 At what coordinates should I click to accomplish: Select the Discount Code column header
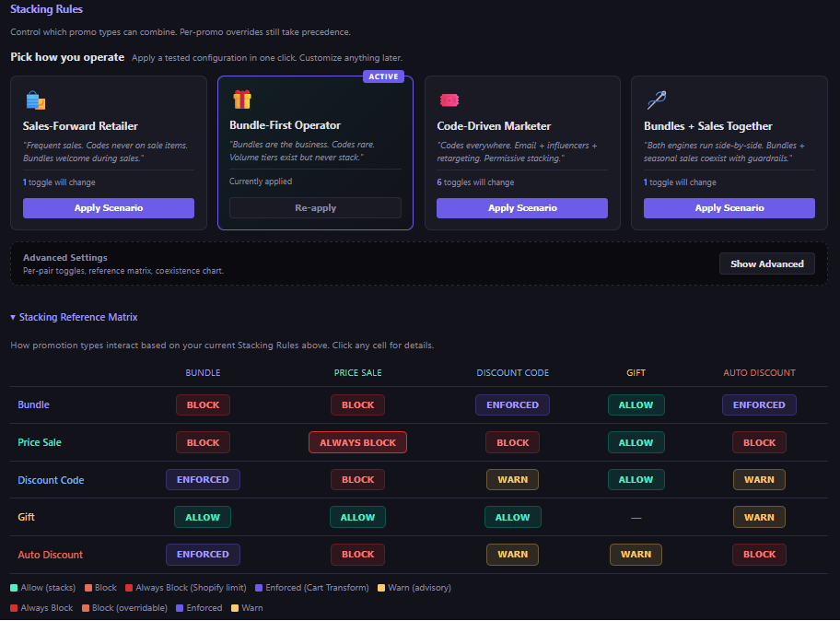coord(513,373)
